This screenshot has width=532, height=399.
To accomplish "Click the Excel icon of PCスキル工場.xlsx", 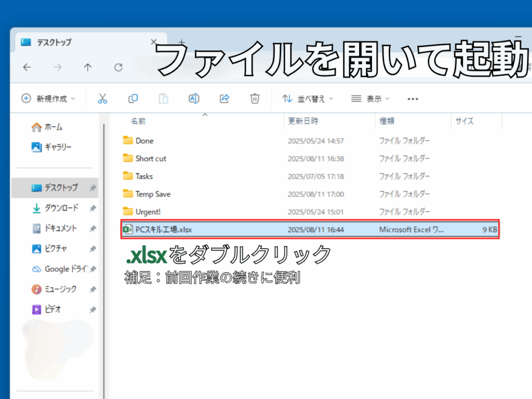I will [x=128, y=230].
